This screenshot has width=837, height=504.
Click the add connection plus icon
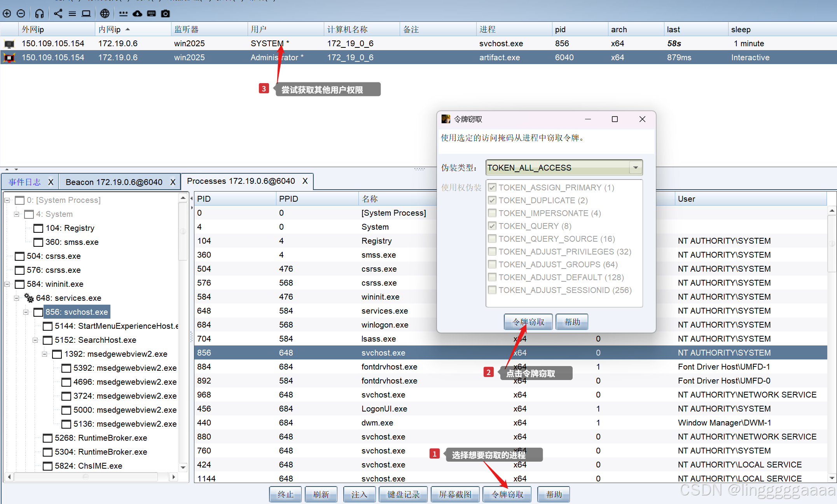coord(7,14)
